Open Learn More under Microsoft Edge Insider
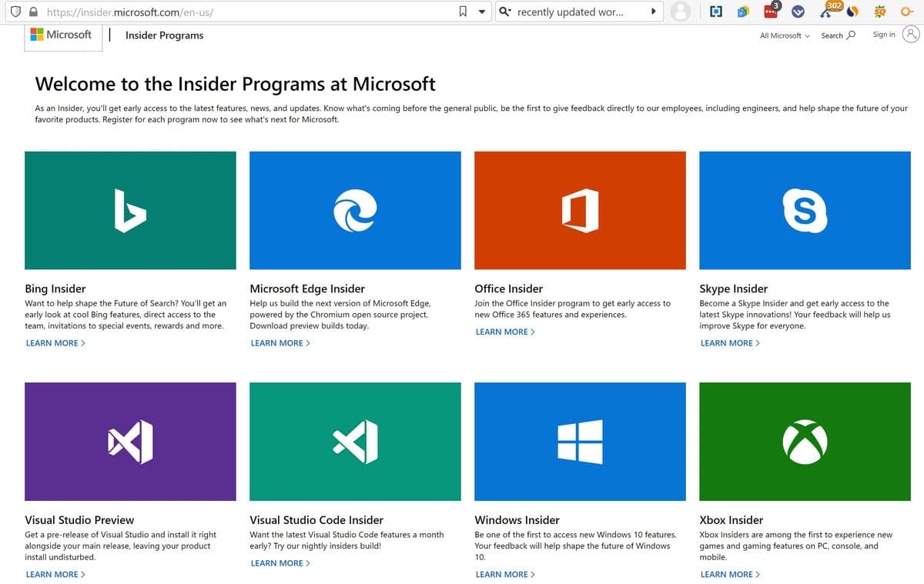The width and height of the screenshot is (924, 584). [280, 343]
